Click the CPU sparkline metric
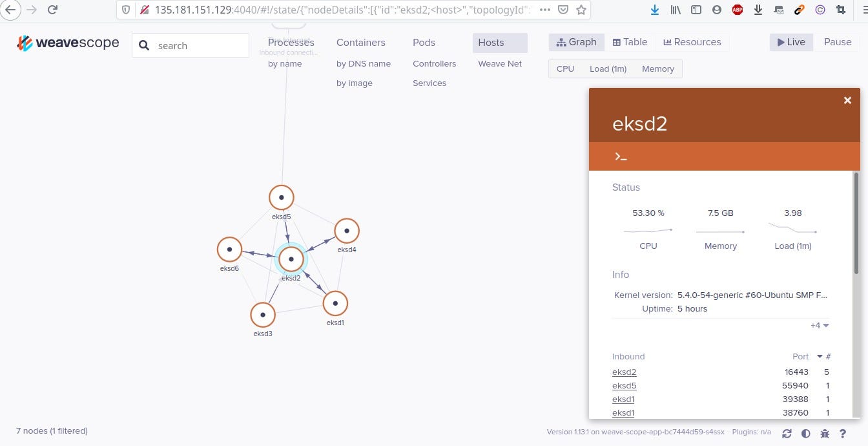The image size is (868, 446). tap(648, 230)
